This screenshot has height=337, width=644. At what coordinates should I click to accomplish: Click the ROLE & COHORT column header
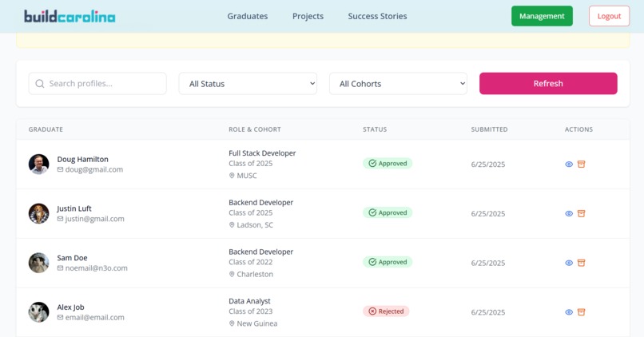(255, 129)
